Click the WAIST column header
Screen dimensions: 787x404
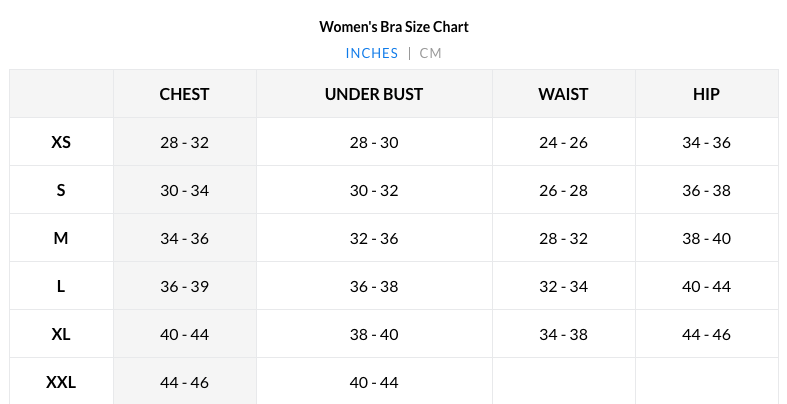click(563, 94)
